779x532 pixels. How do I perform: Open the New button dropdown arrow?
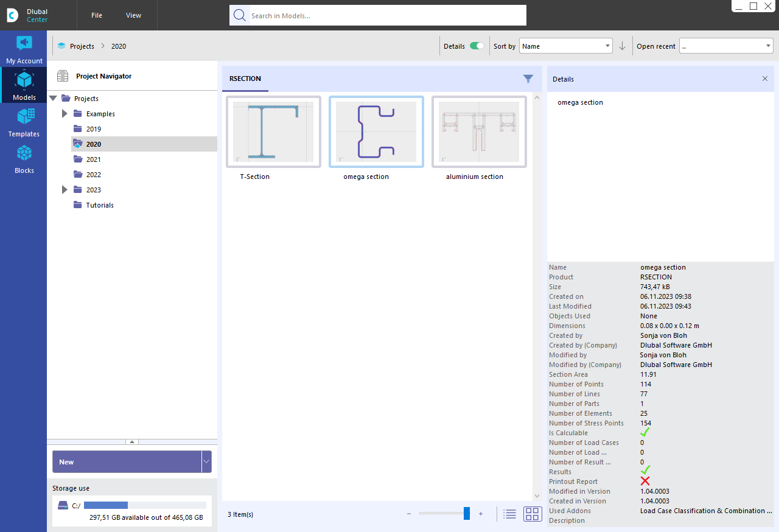click(206, 462)
